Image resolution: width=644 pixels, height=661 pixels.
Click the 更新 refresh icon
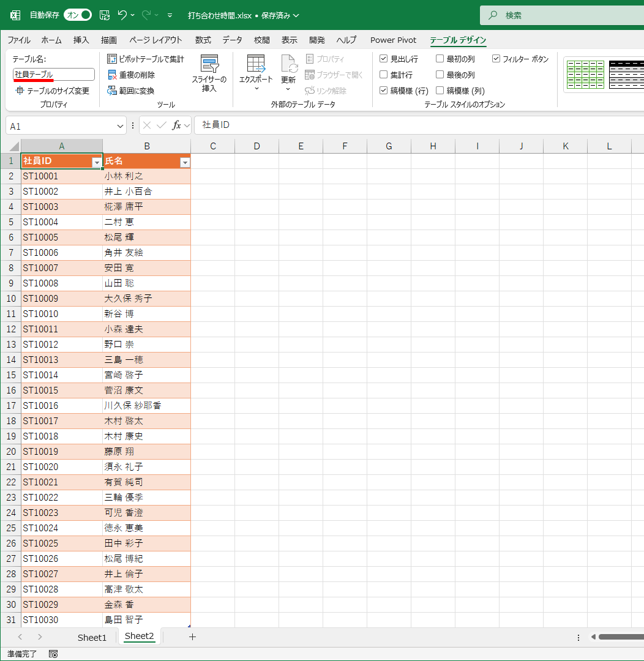[290, 64]
